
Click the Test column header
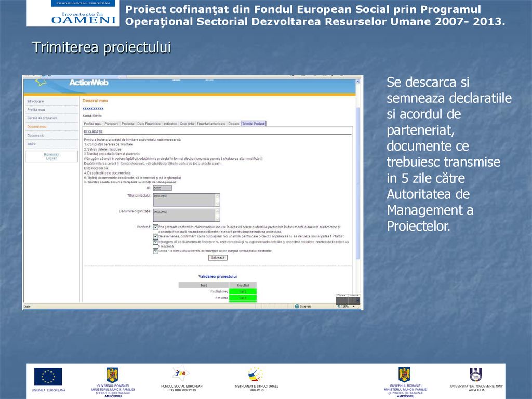[204, 285]
